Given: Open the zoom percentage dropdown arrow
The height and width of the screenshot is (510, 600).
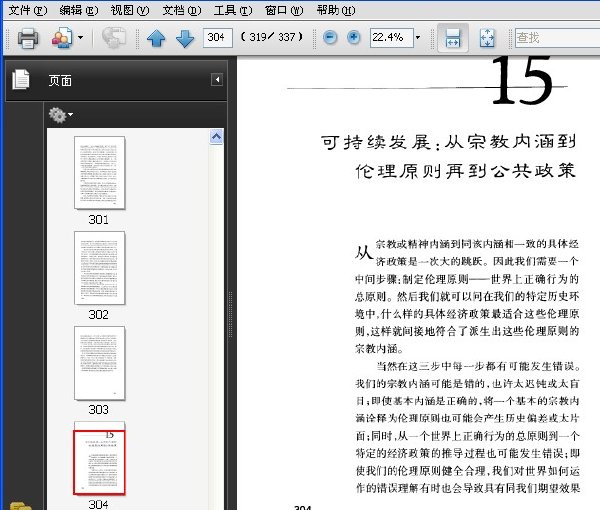Looking at the screenshot, I should [x=418, y=37].
